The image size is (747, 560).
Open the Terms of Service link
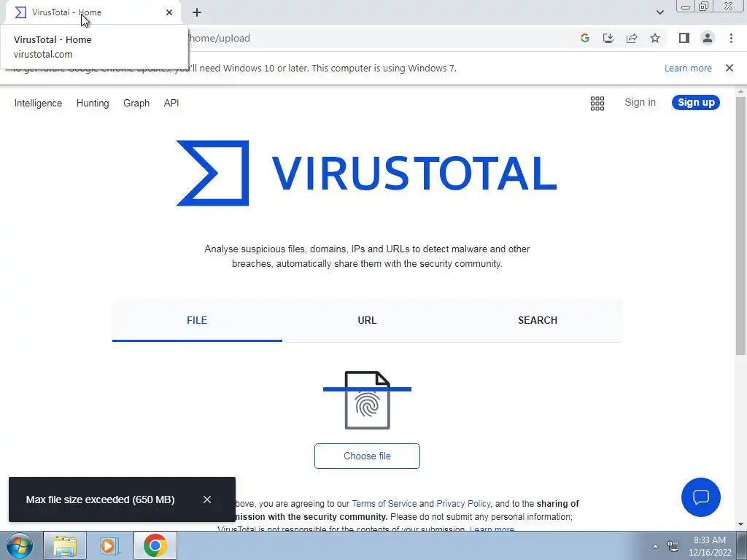click(384, 504)
